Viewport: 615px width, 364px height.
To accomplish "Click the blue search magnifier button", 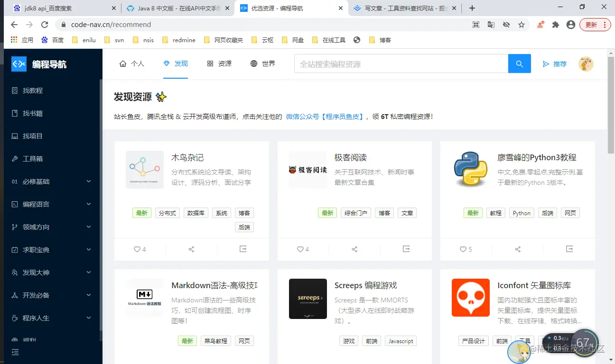I will tap(520, 64).
